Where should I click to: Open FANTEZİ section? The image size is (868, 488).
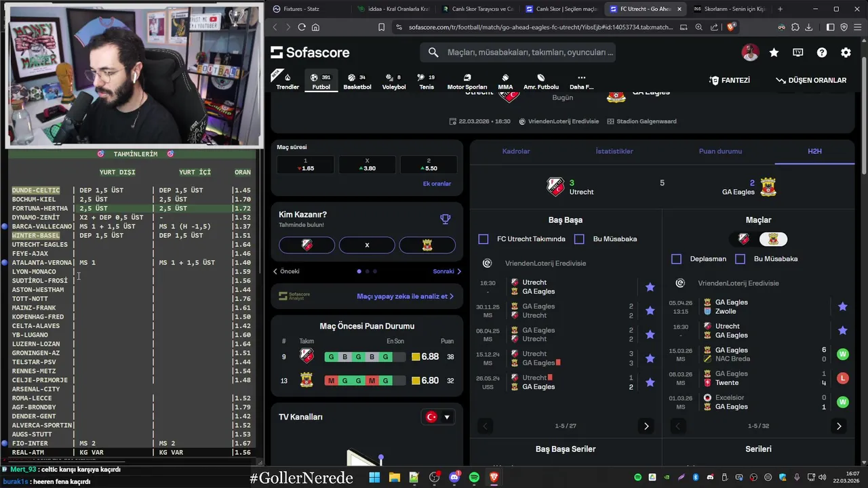[730, 80]
